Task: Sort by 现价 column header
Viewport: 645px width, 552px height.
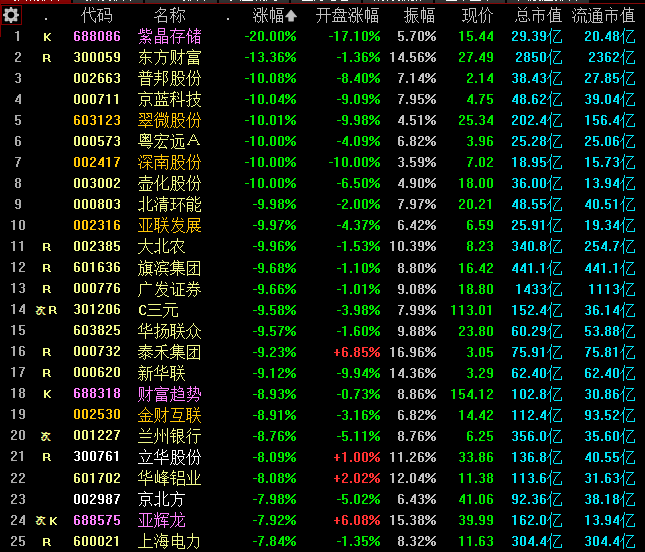Action: click(477, 16)
